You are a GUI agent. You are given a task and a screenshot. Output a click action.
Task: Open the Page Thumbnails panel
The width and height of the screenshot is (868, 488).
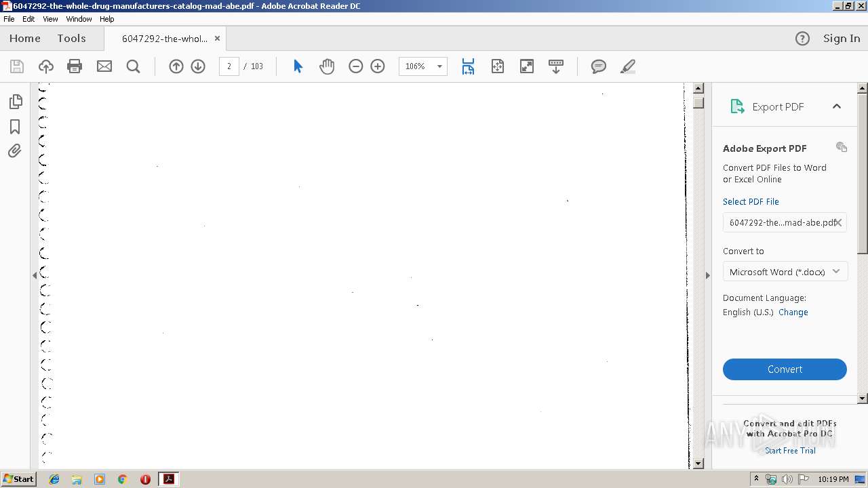[x=15, y=102]
